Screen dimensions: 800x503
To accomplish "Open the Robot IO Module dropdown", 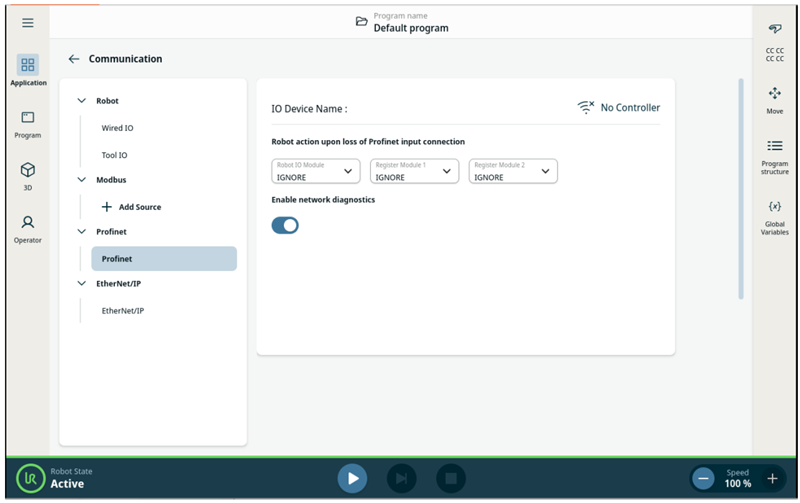I will tap(316, 172).
